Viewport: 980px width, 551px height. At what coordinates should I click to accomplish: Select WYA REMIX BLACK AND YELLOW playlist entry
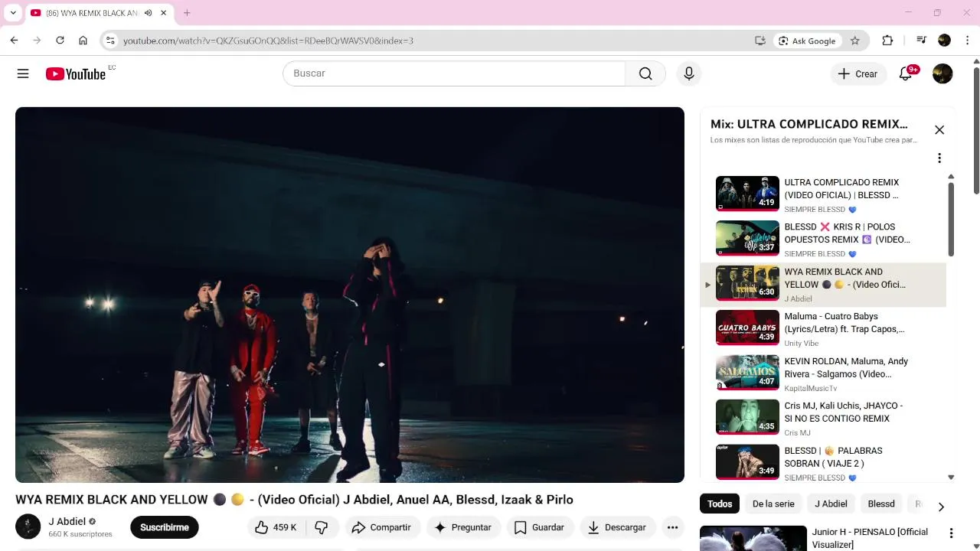tap(823, 285)
